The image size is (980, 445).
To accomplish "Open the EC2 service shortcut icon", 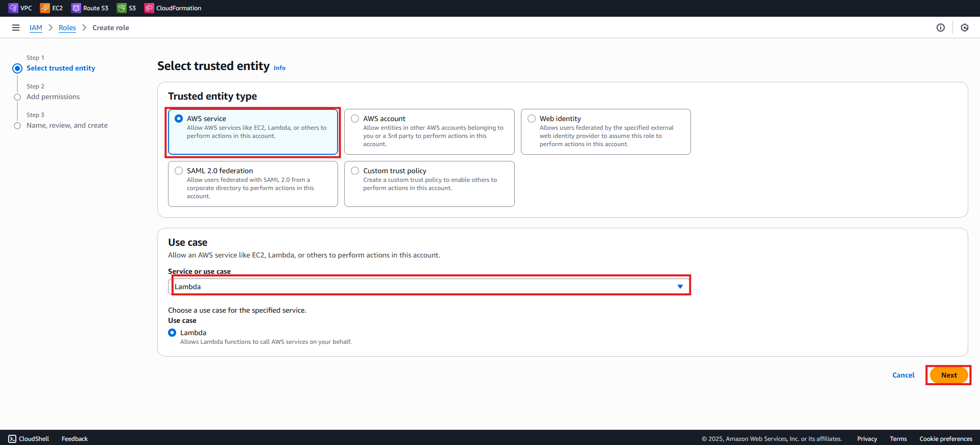I will 45,8.
